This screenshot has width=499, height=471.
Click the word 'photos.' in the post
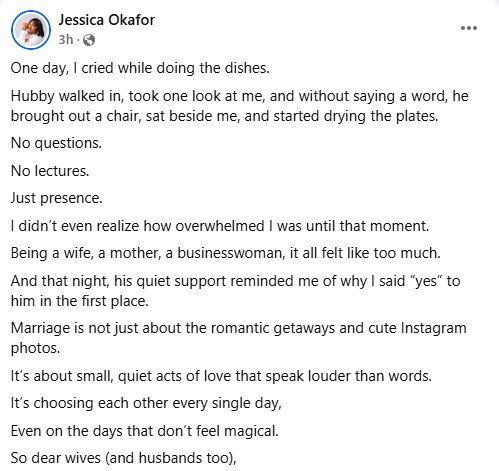(35, 348)
